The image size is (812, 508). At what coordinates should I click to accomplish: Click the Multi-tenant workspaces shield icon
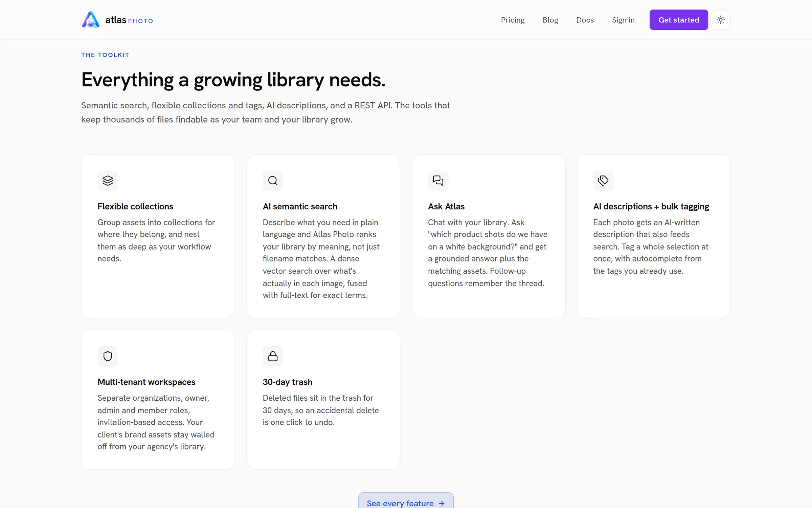pyautogui.click(x=108, y=356)
